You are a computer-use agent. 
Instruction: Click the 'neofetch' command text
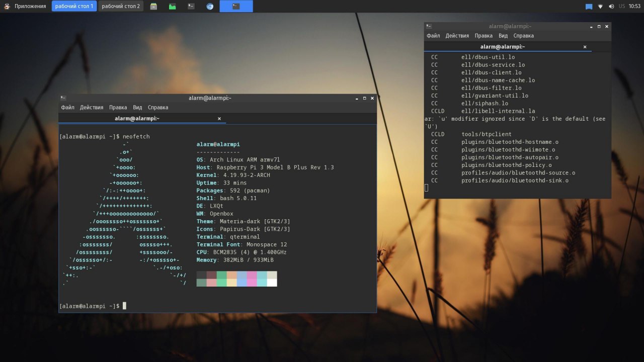(x=136, y=137)
